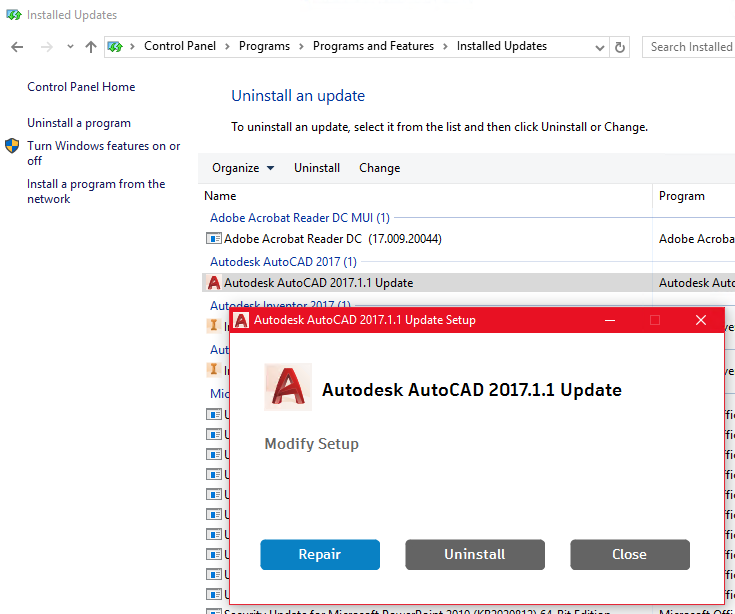
Task: Click Programs and Features breadcrumb
Action: [373, 46]
